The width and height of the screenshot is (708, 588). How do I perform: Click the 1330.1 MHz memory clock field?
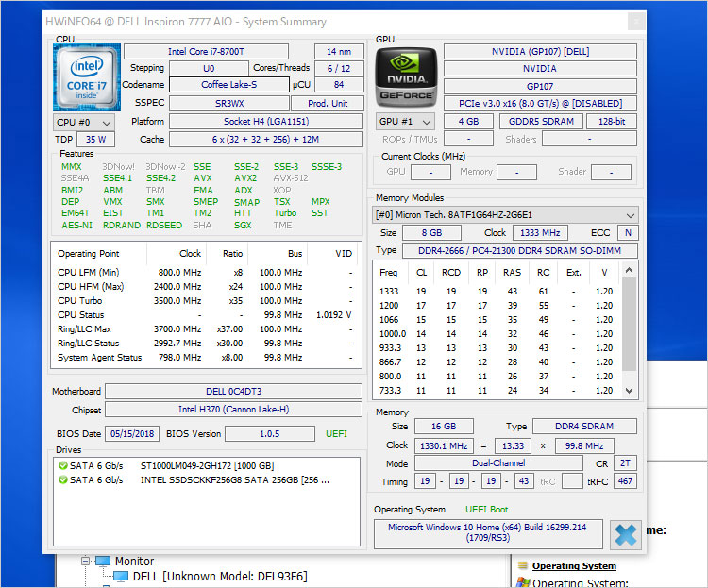coord(444,445)
